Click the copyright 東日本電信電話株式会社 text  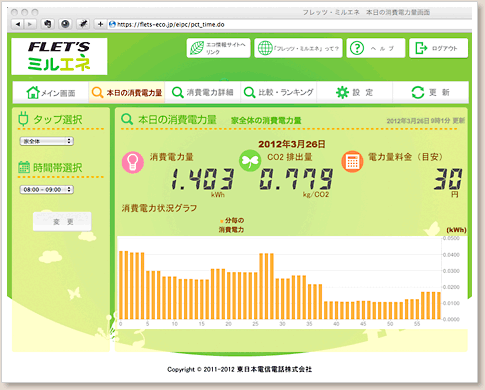pos(274,369)
